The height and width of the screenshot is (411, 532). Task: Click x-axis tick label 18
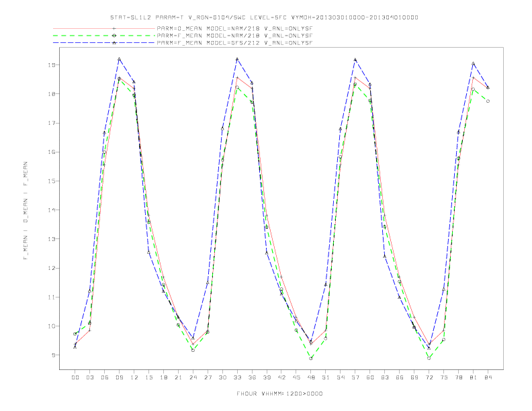(163, 377)
